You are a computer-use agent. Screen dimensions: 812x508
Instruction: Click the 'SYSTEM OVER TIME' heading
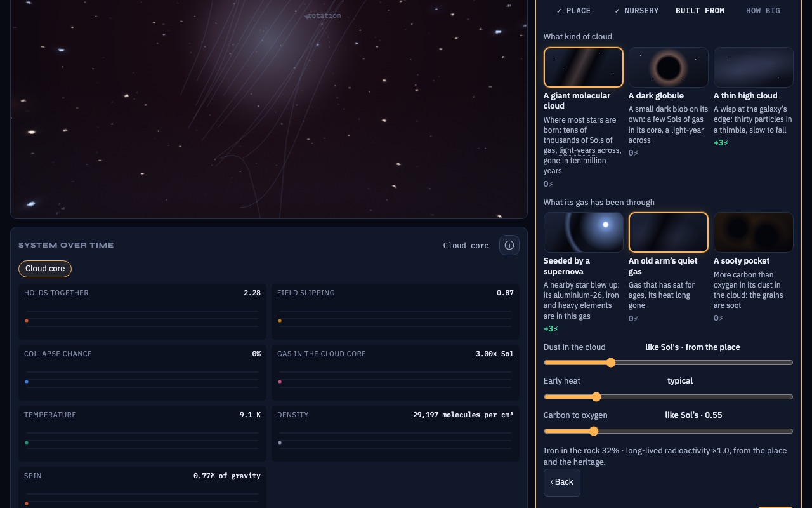(x=66, y=245)
